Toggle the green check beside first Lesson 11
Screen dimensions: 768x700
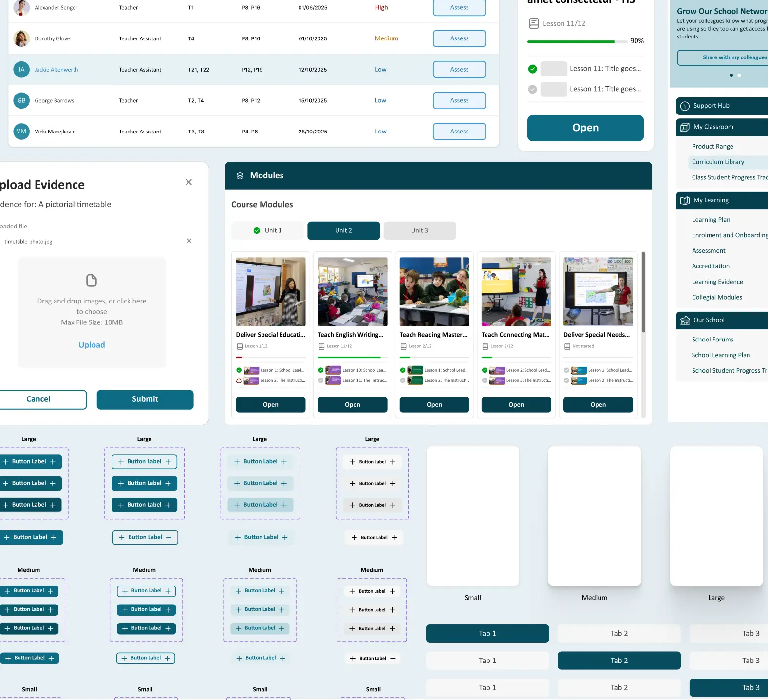(x=533, y=69)
